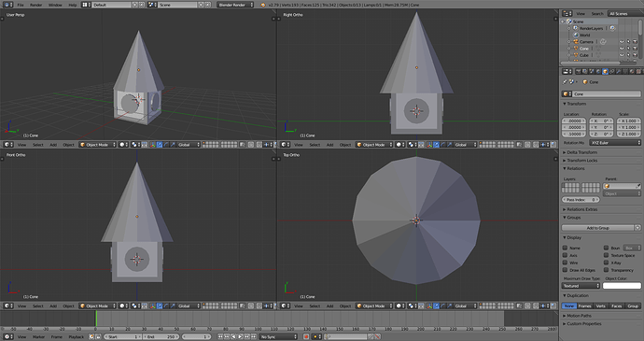
Task: Select translate manipulator arrow in User Persp header
Action: click(160, 145)
